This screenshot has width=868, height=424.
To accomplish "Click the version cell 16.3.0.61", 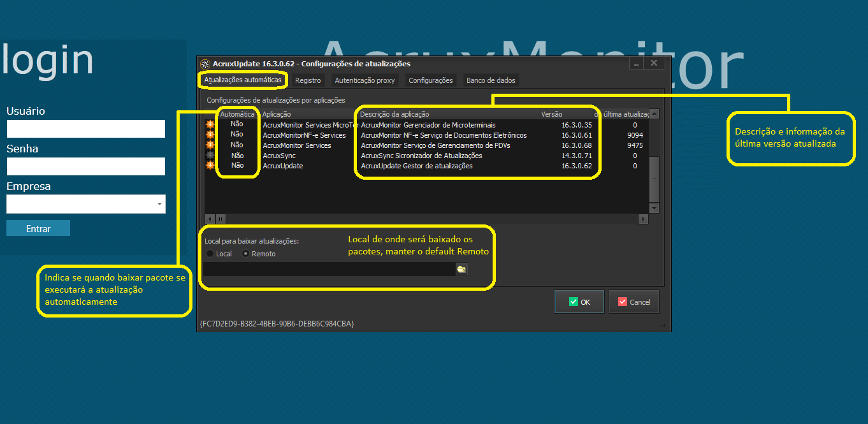I will [x=577, y=135].
